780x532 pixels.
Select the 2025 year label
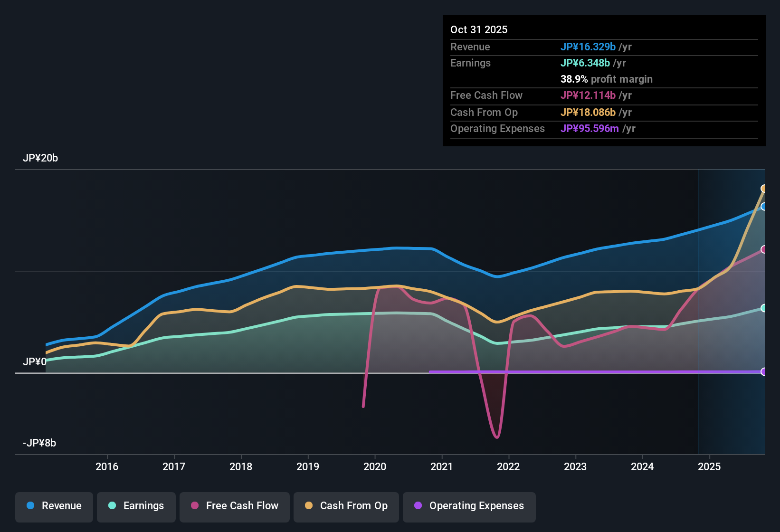709,466
